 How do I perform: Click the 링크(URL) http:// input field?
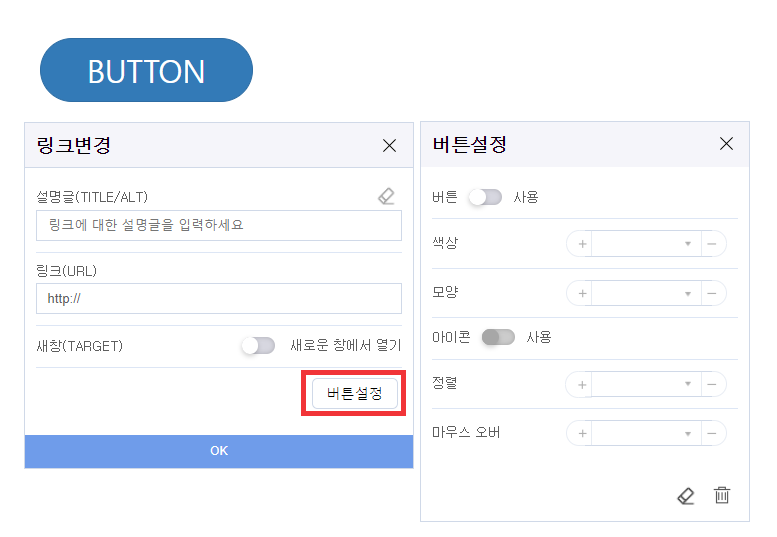[x=218, y=298]
